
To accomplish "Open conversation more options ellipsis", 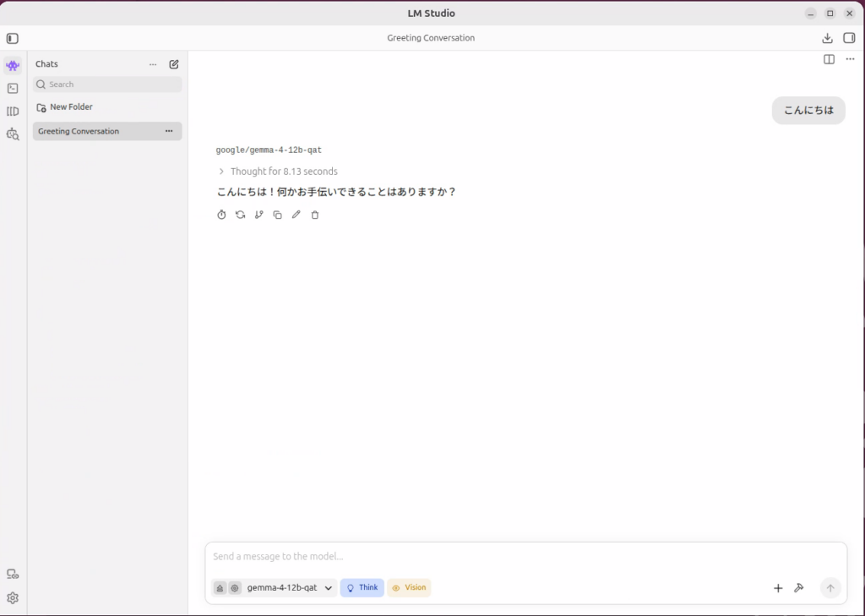I will 850,59.
